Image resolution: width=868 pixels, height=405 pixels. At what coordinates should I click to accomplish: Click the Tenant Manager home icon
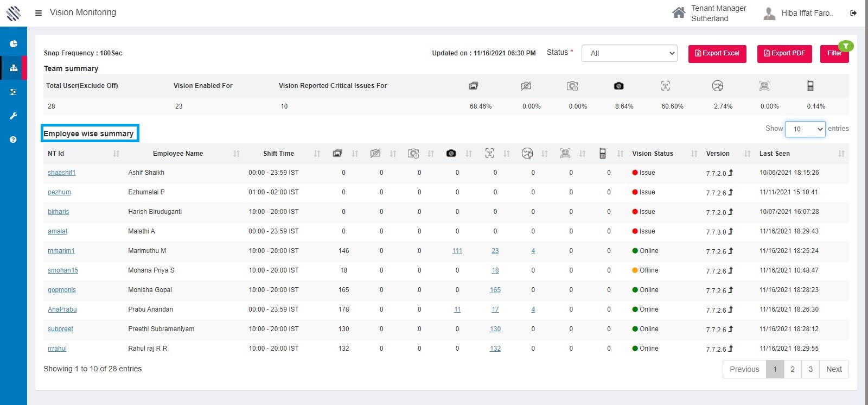(x=679, y=13)
